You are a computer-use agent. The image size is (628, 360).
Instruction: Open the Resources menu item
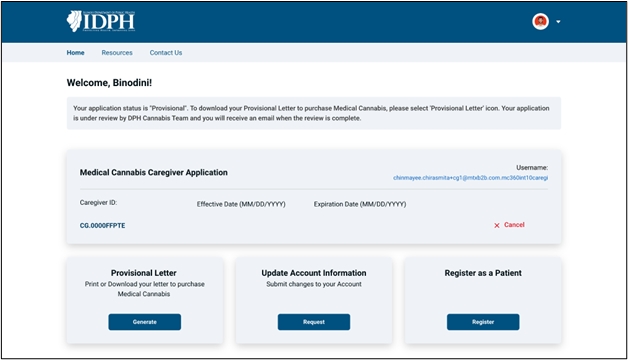pos(117,52)
